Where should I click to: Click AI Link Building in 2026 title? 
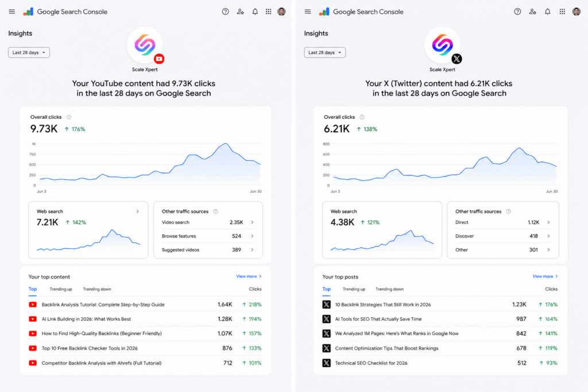pos(86,319)
